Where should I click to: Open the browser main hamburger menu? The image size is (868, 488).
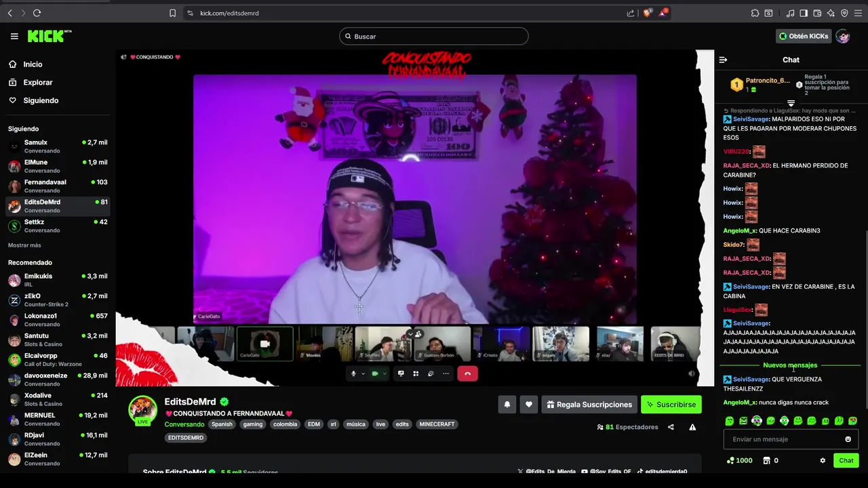(x=858, y=13)
